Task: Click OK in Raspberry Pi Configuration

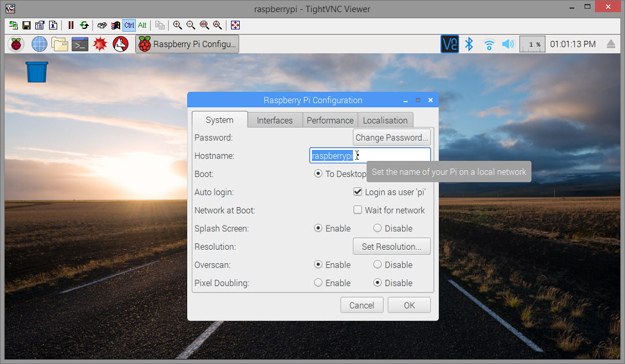Action: (410, 306)
